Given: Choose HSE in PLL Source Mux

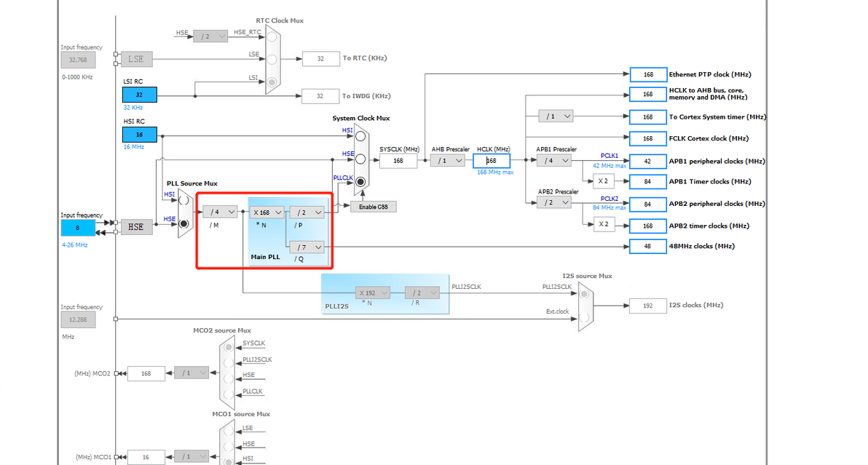Looking at the screenshot, I should (184, 223).
